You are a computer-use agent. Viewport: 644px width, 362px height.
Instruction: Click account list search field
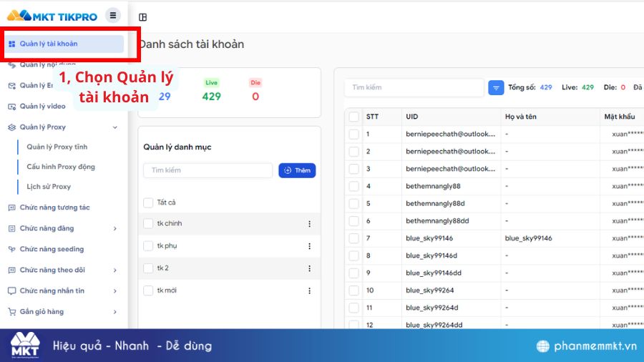[414, 87]
